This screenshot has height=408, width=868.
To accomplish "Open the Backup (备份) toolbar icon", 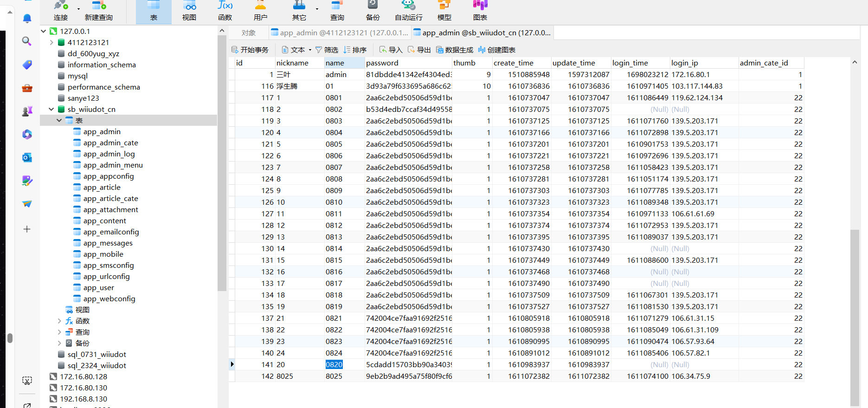I will [373, 11].
